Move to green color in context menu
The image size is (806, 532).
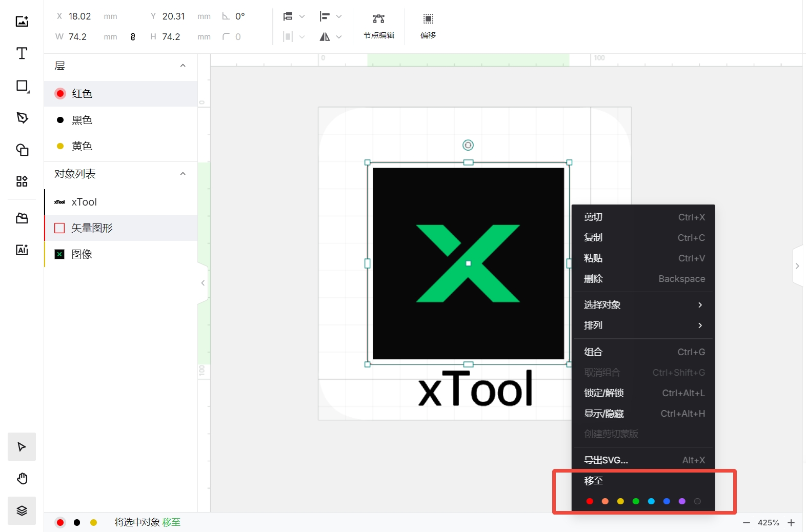point(636,501)
